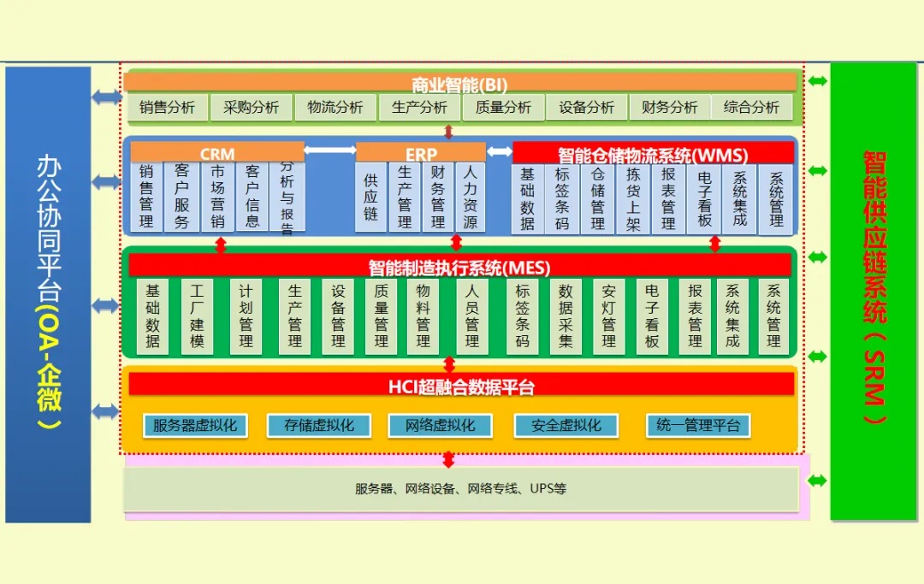Select the 统一管理平台 box
The height and width of the screenshot is (584, 924).
[x=698, y=425]
